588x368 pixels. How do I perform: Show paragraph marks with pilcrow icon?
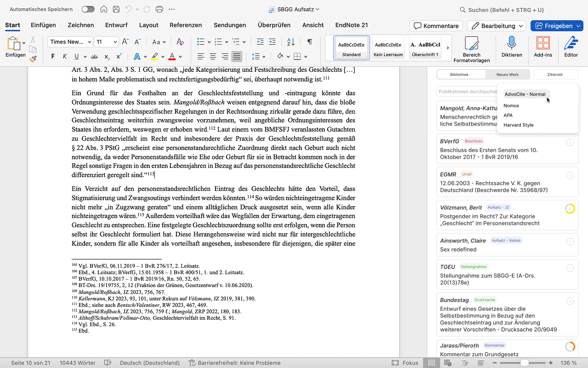tap(310, 42)
